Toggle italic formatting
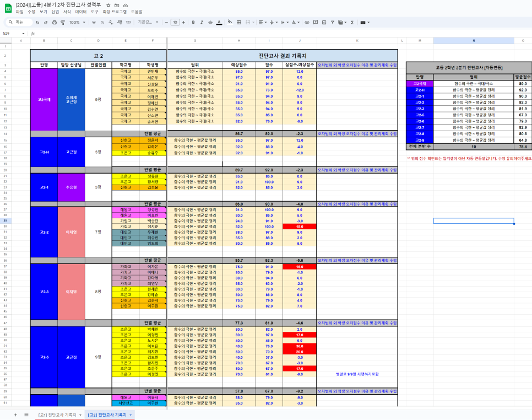The width and height of the screenshot is (532, 420). click(x=202, y=23)
